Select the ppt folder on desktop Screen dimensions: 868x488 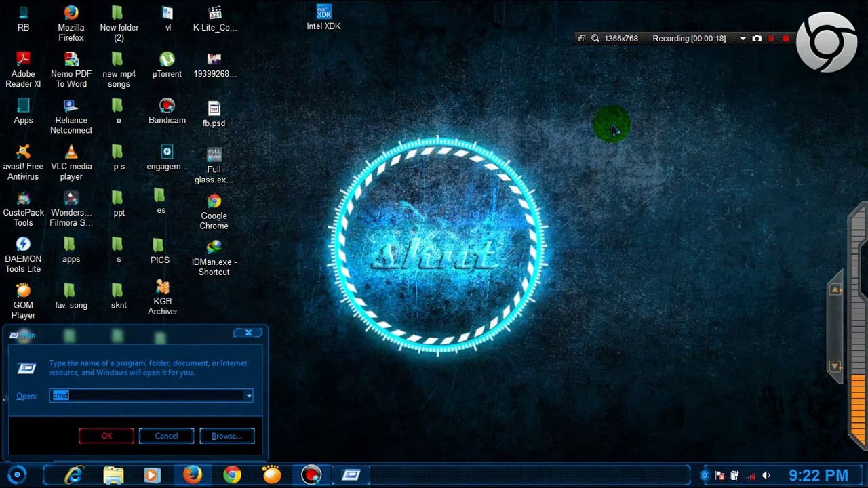[119, 203]
